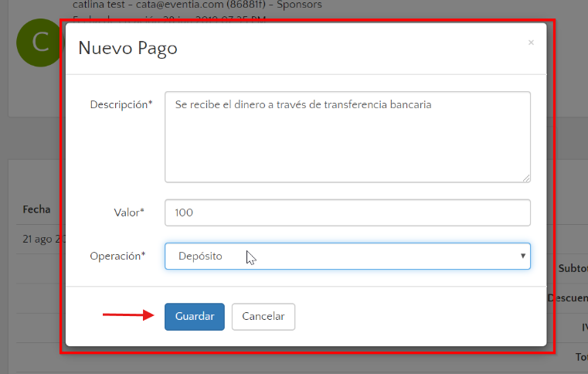588x374 pixels.
Task: Click the Fecha column header
Action: 36,209
